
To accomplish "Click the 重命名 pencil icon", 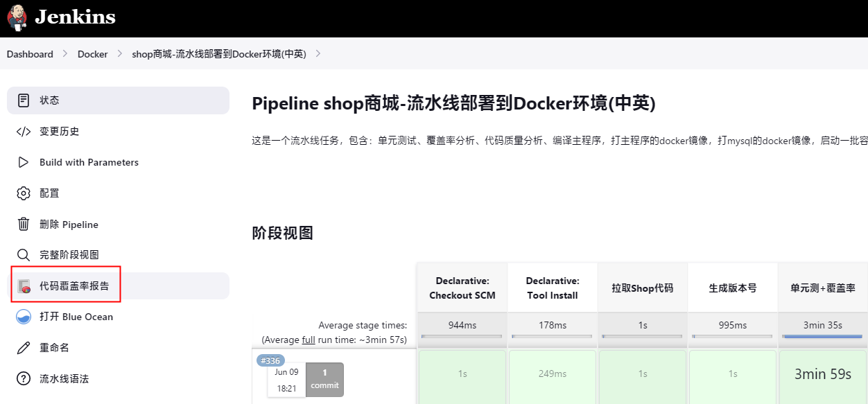I will coord(24,348).
